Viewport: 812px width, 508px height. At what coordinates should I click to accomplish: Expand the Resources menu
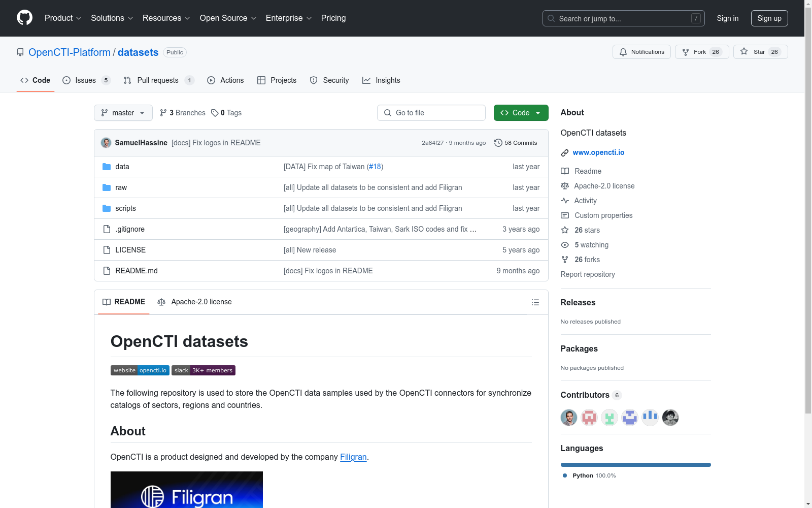(166, 18)
